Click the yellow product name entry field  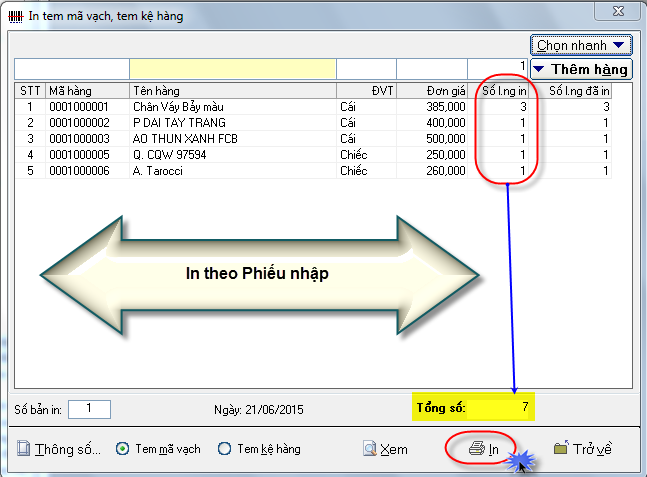click(x=232, y=68)
